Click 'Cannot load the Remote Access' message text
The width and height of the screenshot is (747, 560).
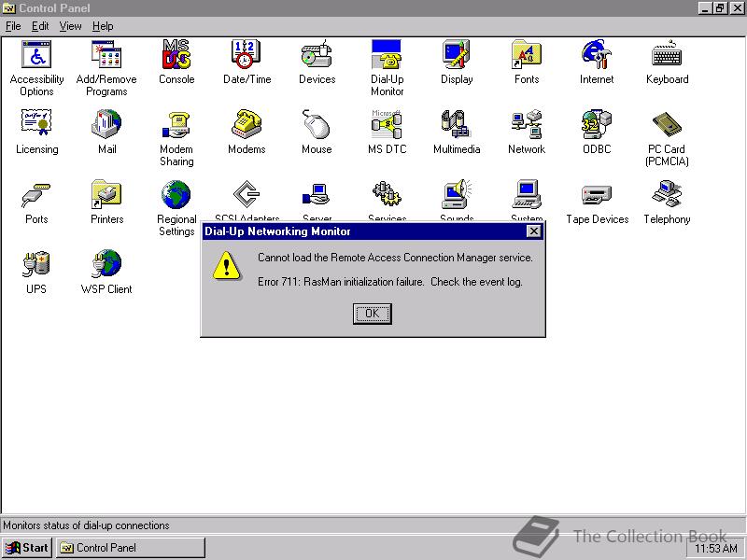[x=395, y=258]
